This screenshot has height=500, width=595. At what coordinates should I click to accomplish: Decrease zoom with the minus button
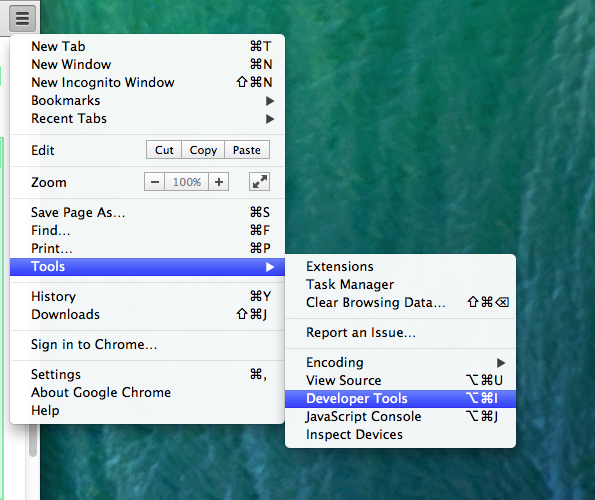[154, 182]
